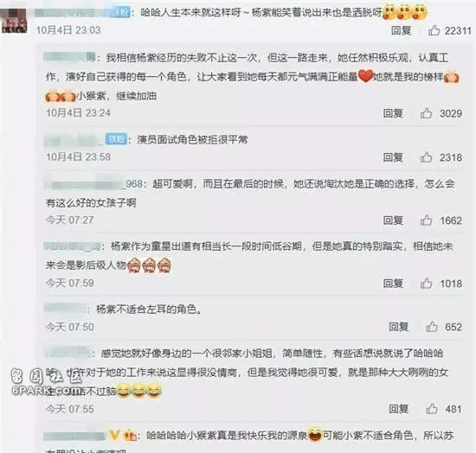
Task: Tap thumbs-up beside 1662 likes
Action: click(x=426, y=220)
